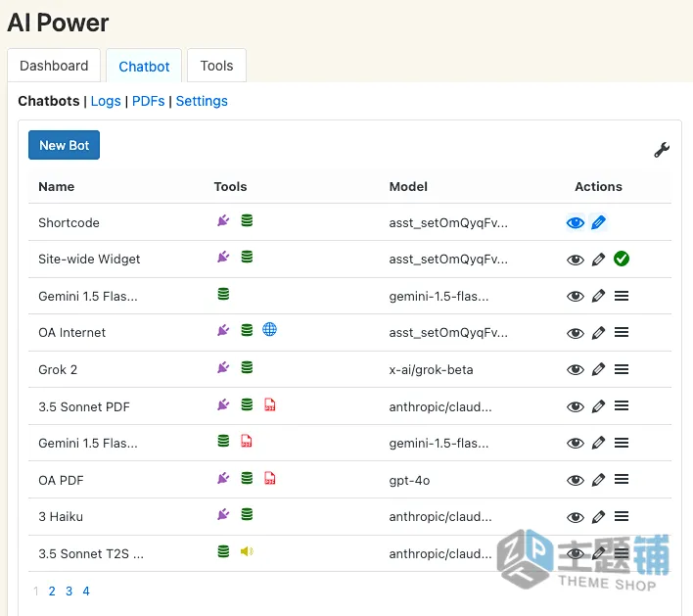The height and width of the screenshot is (616, 693).
Task: Preview the OA Internet bot
Action: 575,333
